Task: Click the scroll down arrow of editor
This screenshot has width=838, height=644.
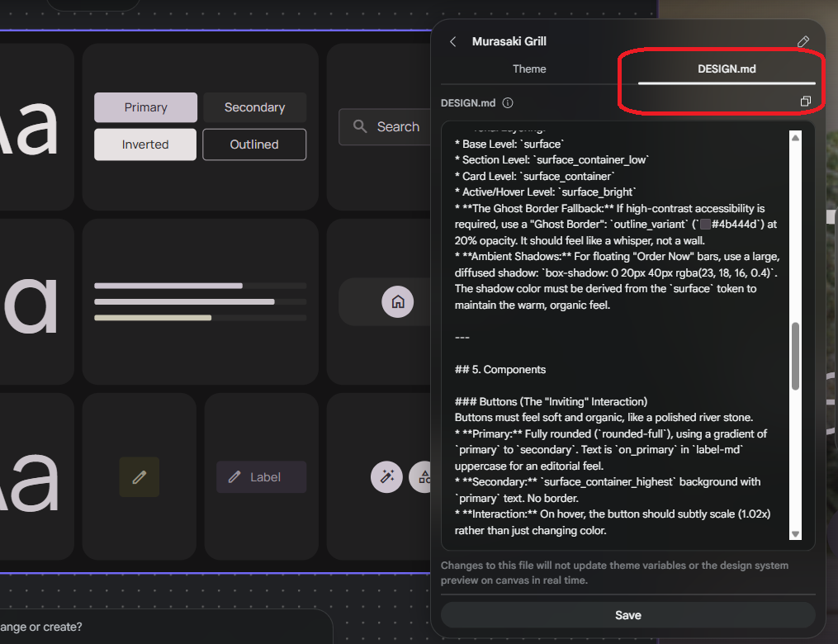Action: 795,534
